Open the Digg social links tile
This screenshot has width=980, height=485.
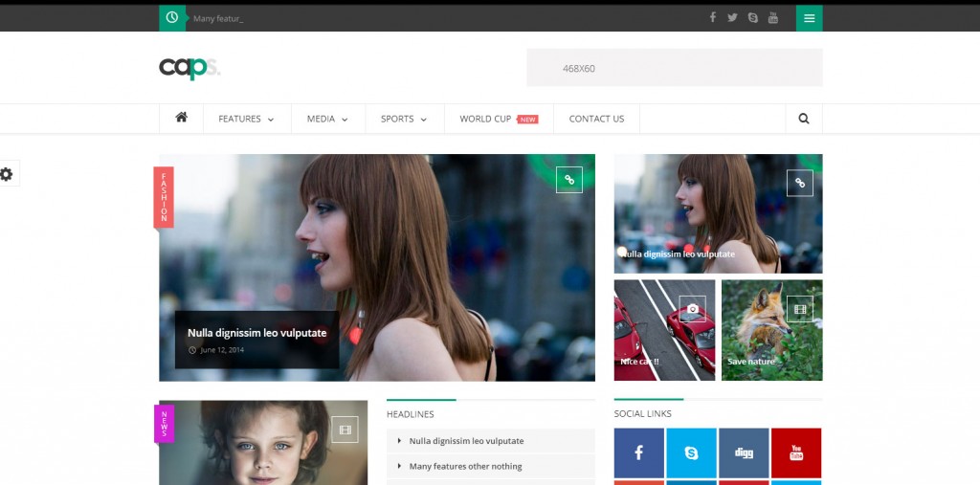pos(744,452)
